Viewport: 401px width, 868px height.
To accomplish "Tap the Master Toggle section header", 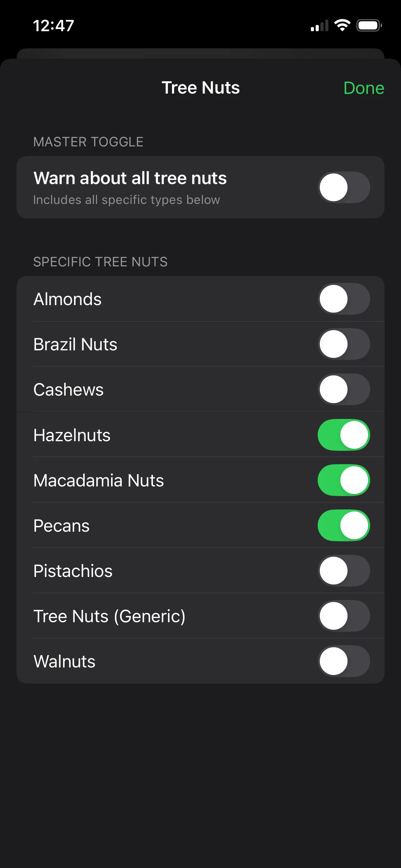I will (x=88, y=142).
